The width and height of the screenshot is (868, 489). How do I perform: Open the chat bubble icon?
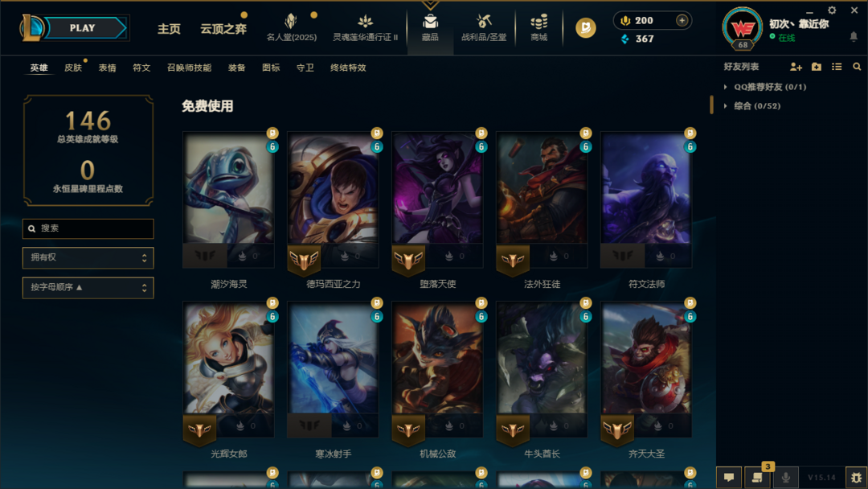click(x=729, y=478)
